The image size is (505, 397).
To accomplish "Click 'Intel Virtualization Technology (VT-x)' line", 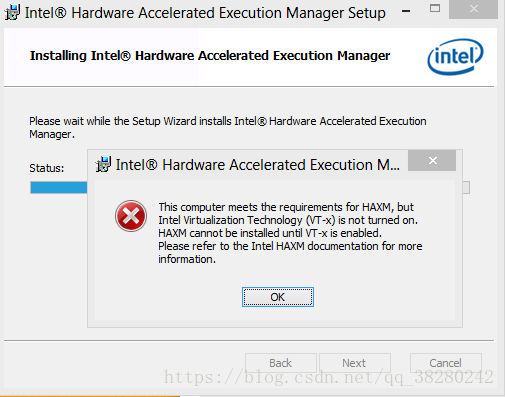I will pyautogui.click(x=288, y=220).
